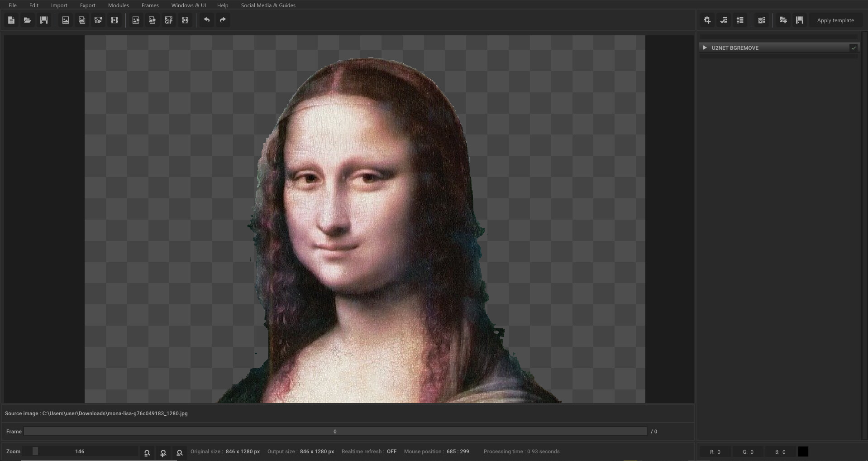Open the add module gear icon
The image size is (868, 461).
click(707, 20)
